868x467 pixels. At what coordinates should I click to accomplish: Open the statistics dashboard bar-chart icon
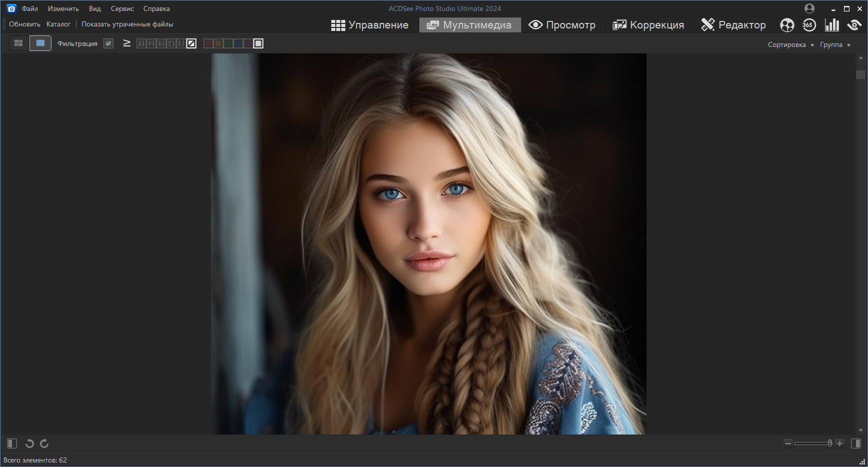click(x=832, y=25)
